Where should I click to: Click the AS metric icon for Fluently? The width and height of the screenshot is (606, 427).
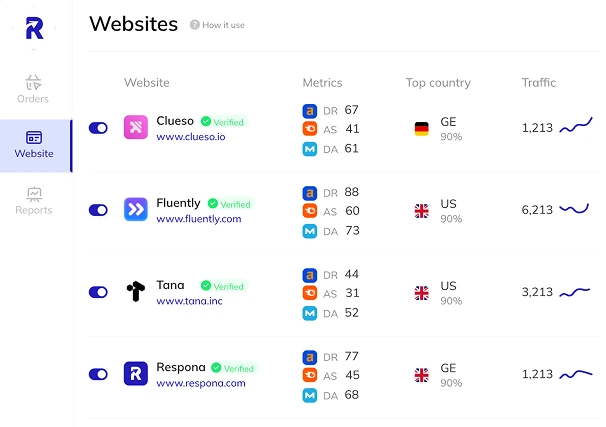(x=310, y=211)
